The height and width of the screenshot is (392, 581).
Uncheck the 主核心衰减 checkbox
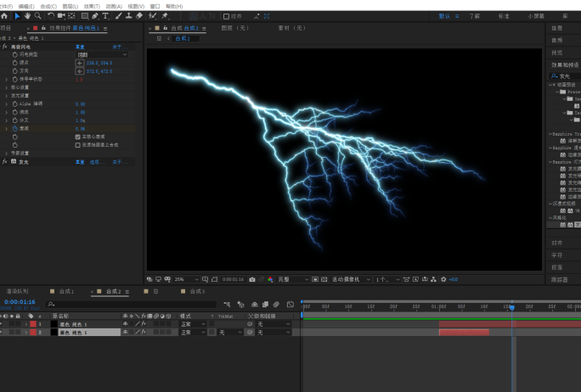pyautogui.click(x=78, y=137)
